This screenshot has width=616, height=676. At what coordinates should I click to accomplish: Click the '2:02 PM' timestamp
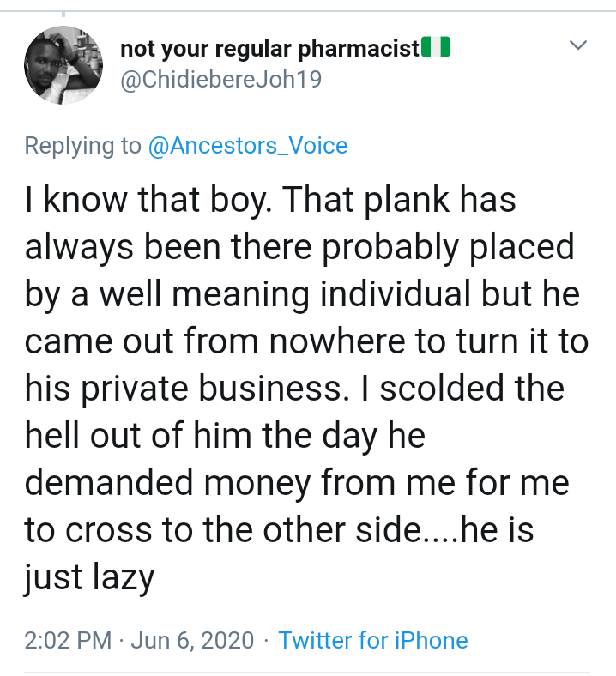(x=68, y=640)
